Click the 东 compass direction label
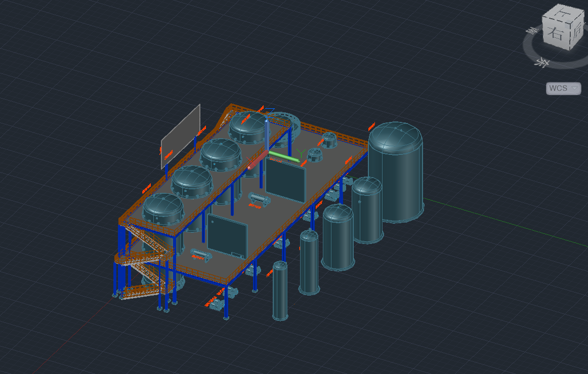Image resolution: width=588 pixels, height=374 pixels. point(542,63)
